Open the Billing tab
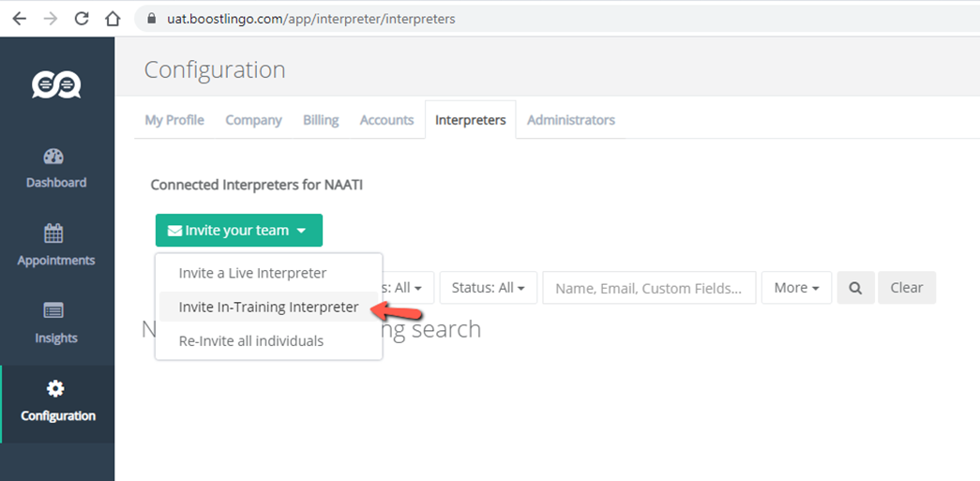Image resolution: width=980 pixels, height=481 pixels. click(x=321, y=120)
